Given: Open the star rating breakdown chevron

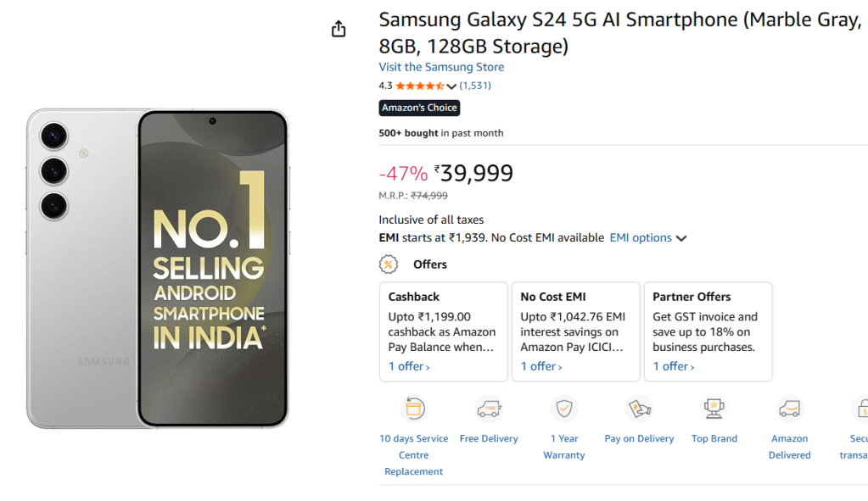Looking at the screenshot, I should pos(451,86).
